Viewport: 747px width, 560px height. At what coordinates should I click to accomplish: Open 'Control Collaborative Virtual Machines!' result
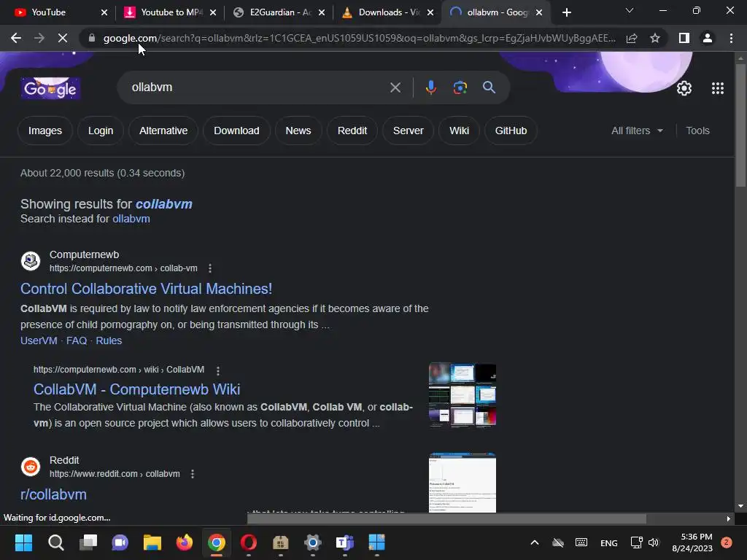(x=146, y=289)
